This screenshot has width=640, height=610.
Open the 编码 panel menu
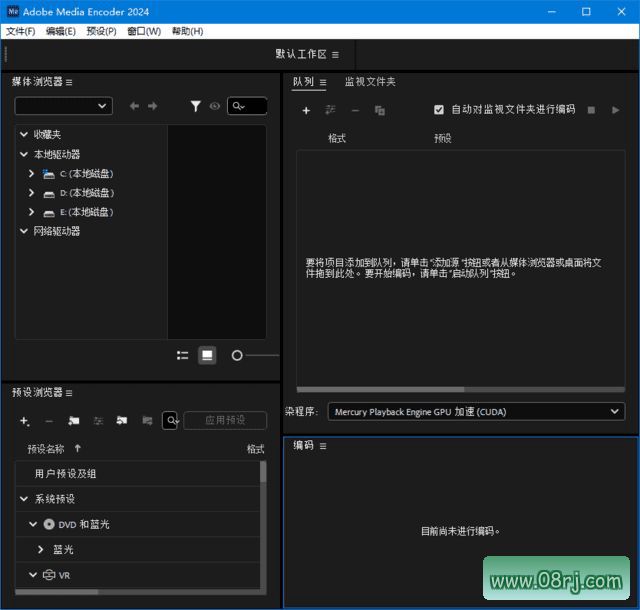pos(323,446)
